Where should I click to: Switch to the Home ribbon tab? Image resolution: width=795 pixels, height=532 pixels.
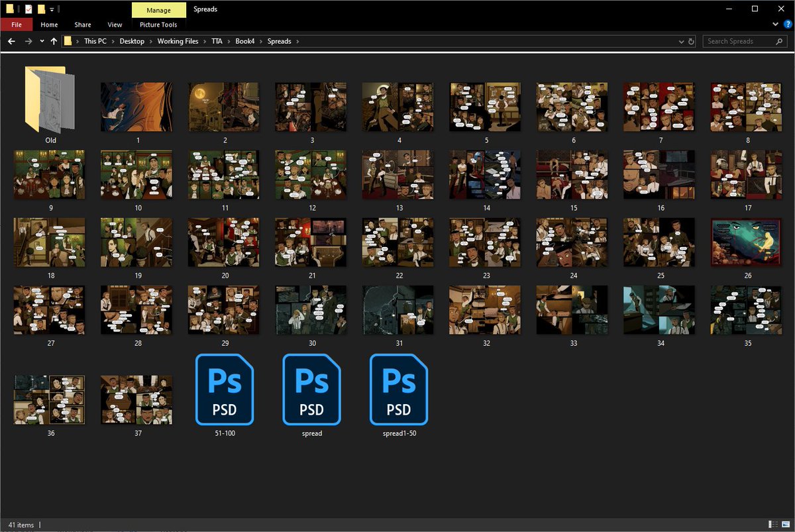pyautogui.click(x=49, y=25)
